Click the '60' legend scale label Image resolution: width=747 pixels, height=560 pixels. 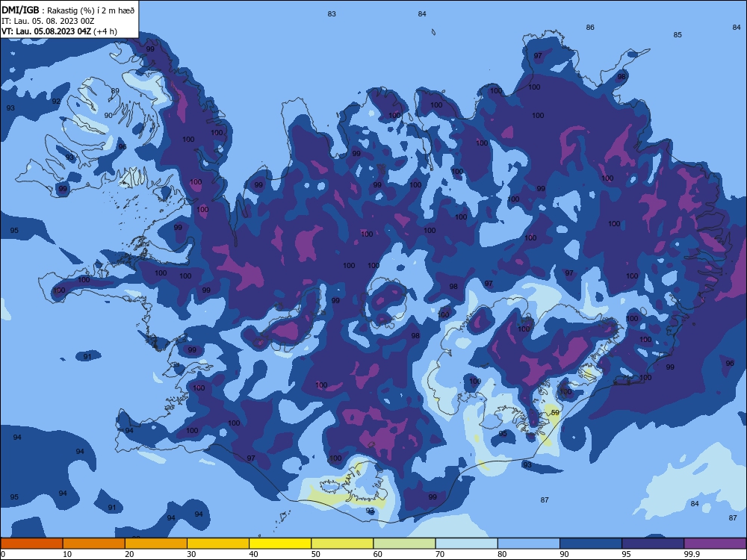tap(378, 554)
